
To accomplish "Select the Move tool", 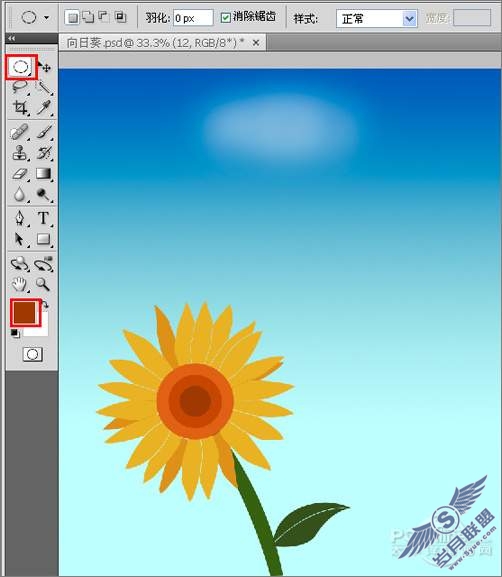I will [45, 67].
